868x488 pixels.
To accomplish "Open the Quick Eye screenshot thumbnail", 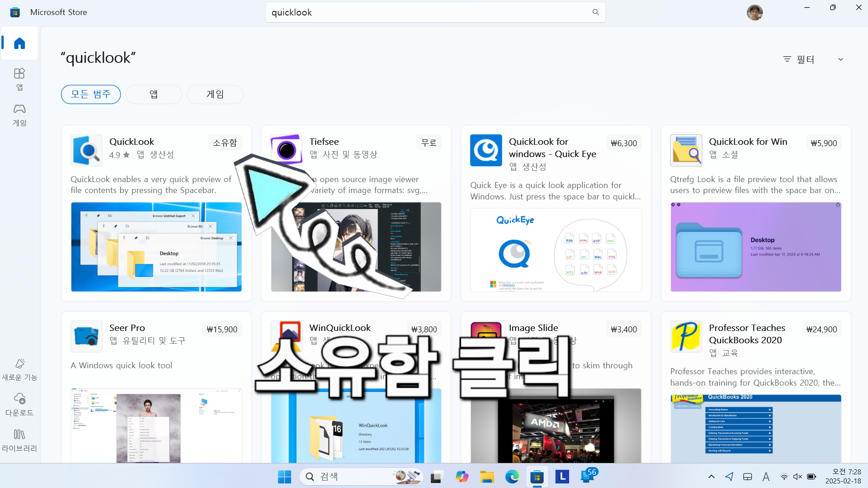I will (556, 250).
